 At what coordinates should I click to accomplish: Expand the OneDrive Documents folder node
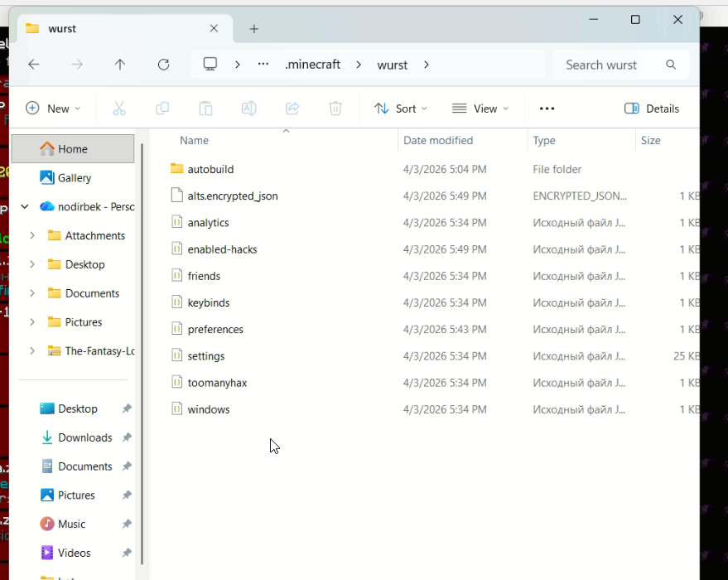pyautogui.click(x=32, y=293)
